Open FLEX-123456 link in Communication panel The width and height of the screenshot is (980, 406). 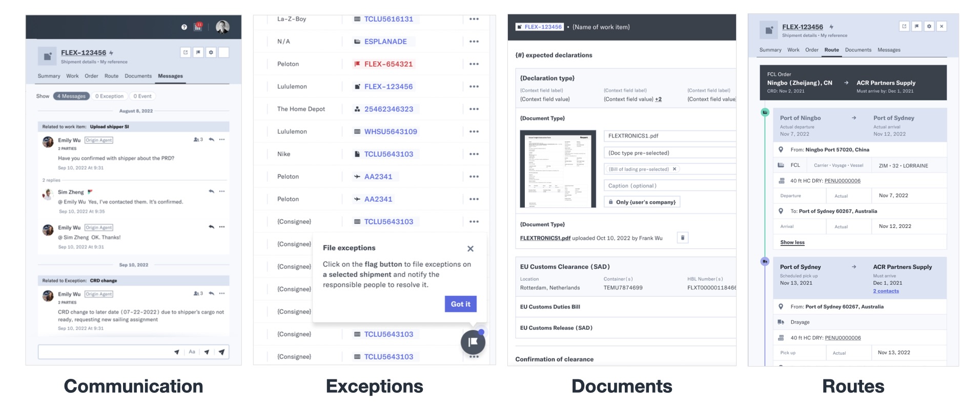[84, 53]
